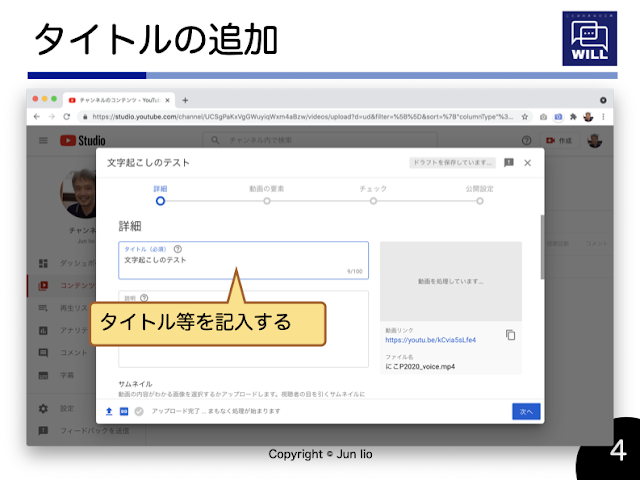Click the dialog scrollbar

click(x=542, y=247)
